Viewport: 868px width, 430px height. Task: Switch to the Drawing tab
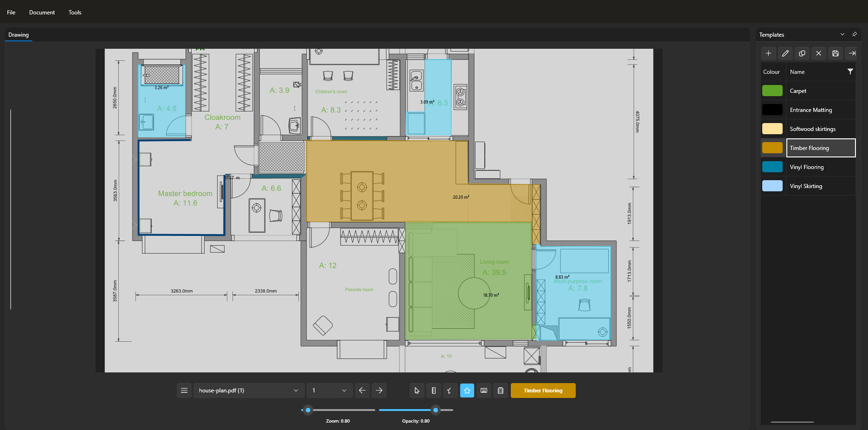tap(18, 34)
